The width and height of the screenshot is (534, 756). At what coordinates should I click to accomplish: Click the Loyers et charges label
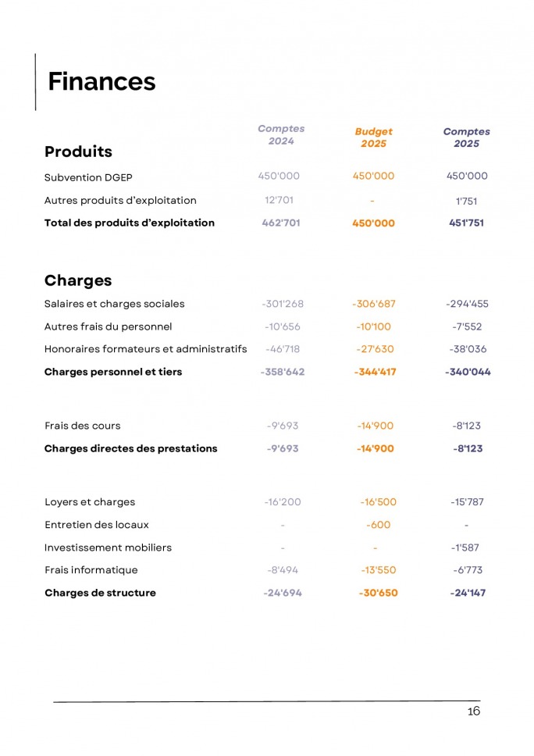pyautogui.click(x=90, y=502)
